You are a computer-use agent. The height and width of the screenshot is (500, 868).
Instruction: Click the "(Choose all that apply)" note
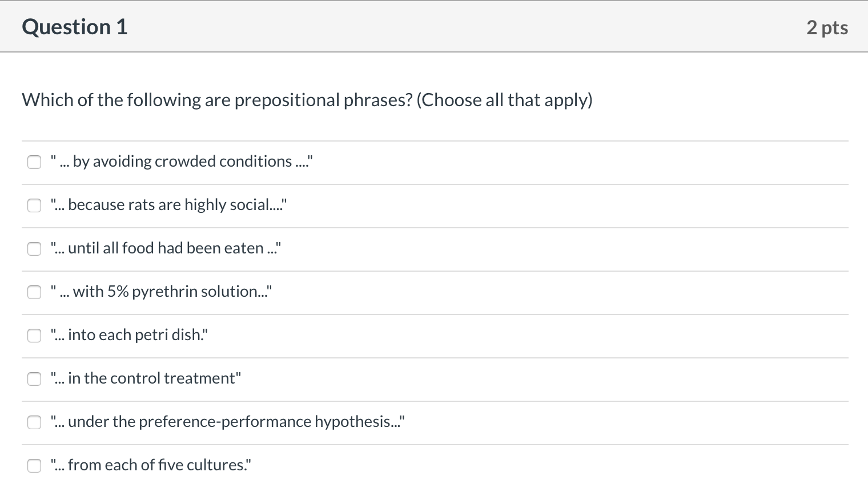pyautogui.click(x=504, y=100)
